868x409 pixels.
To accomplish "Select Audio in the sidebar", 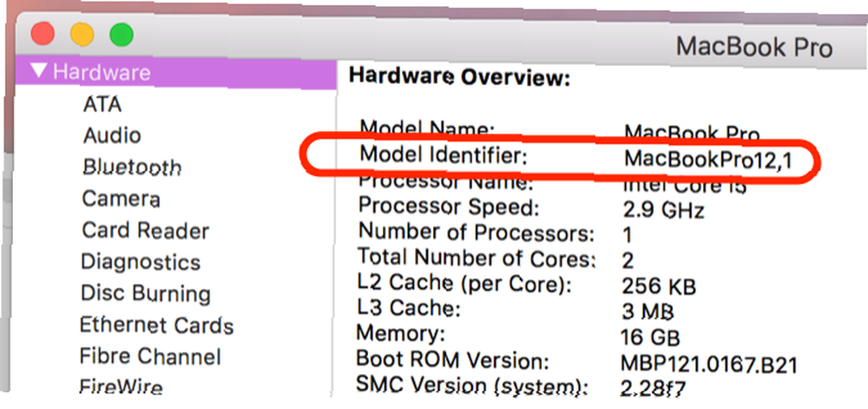I will click(112, 135).
